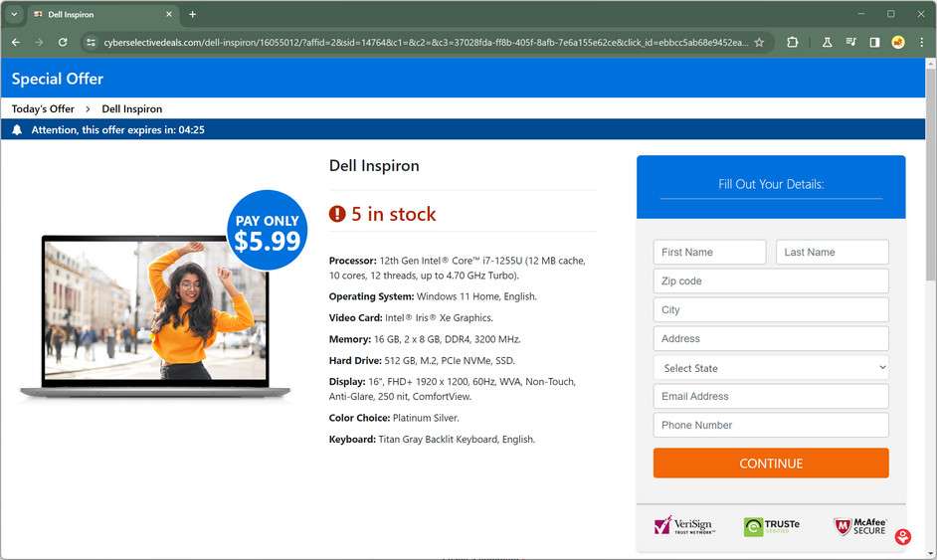The width and height of the screenshot is (937, 560).
Task: Click the red round icon at bottom right
Action: 903,537
